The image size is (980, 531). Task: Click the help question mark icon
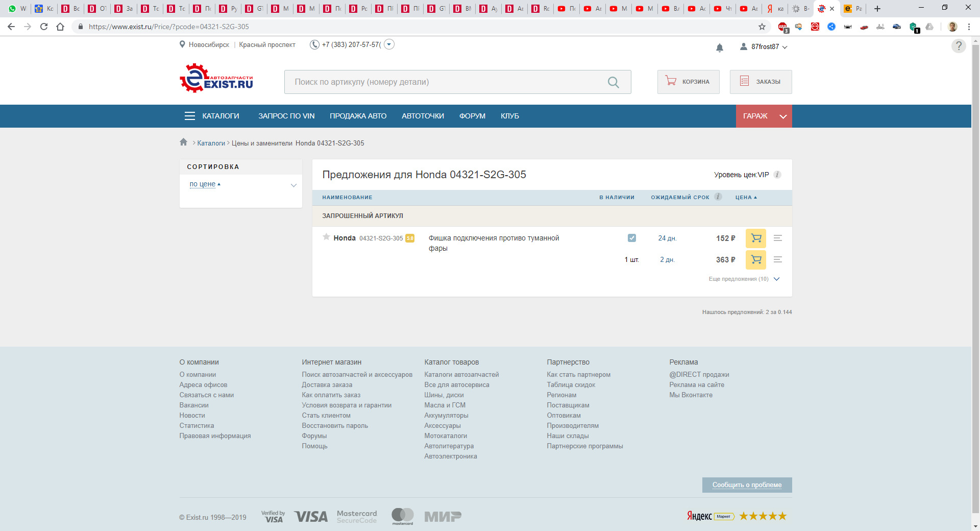point(959,46)
